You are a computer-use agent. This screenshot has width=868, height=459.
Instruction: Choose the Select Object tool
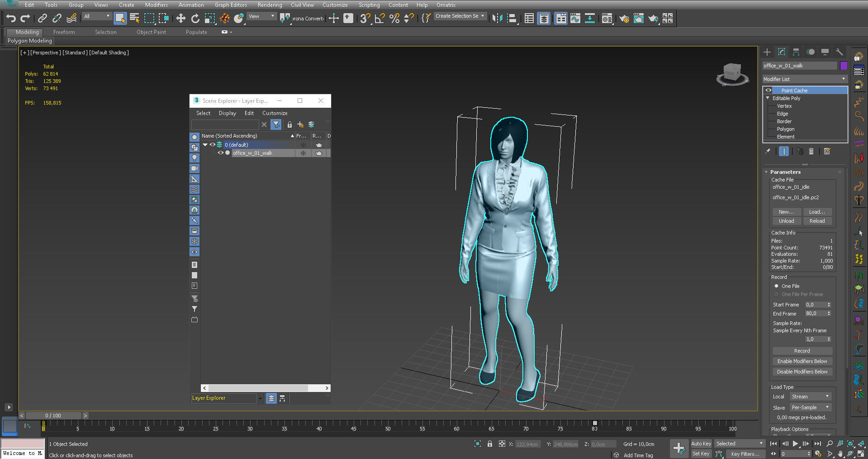point(120,18)
